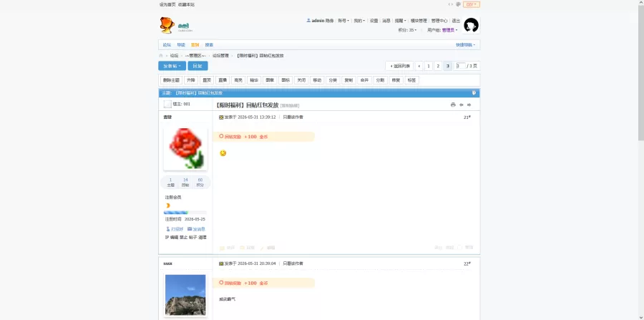Click the 合并 merge button
Viewport: 644px width, 320px height.
[364, 80]
